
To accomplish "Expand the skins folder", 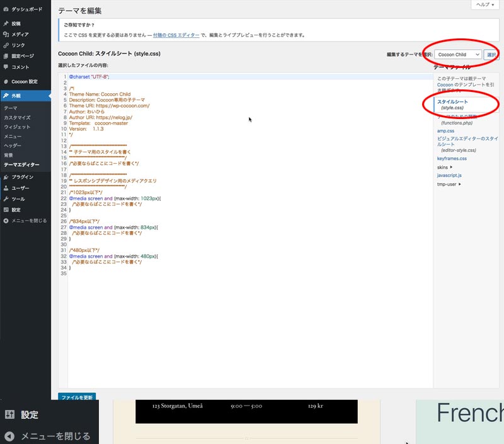I will pos(445,167).
